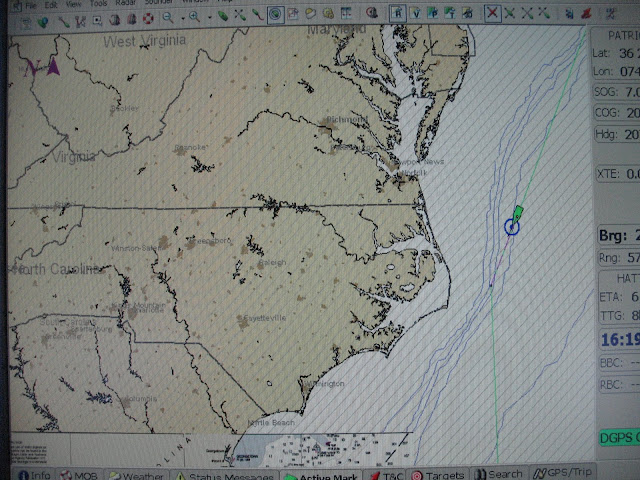Click the green crossed marks icon
Image resolution: width=640 pixels, height=480 pixels.
[x=510, y=13]
